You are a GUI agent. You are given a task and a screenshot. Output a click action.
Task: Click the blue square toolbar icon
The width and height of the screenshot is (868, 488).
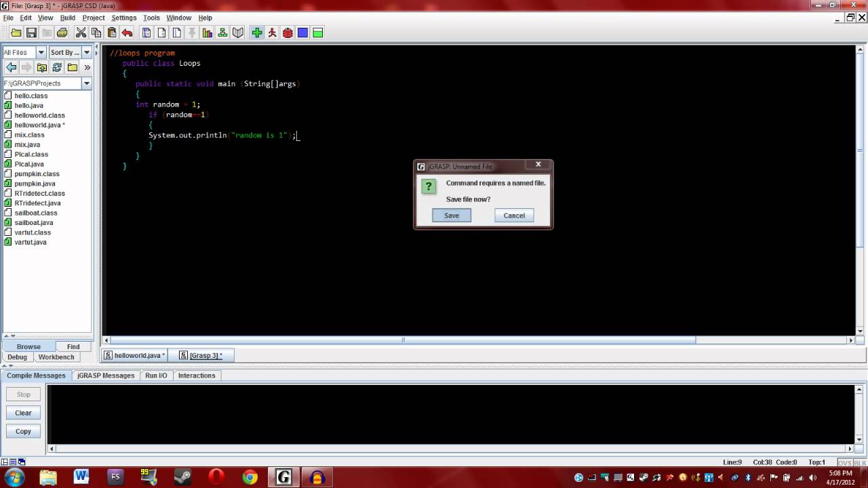(x=302, y=33)
